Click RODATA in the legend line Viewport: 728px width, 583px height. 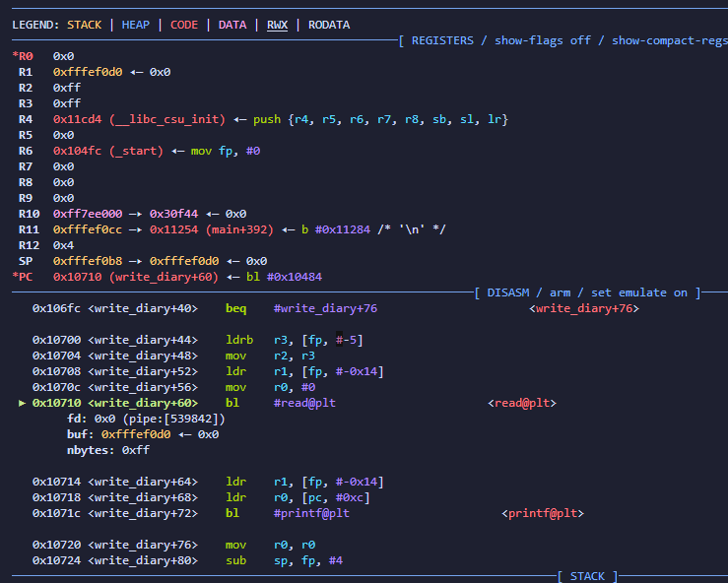point(329,25)
